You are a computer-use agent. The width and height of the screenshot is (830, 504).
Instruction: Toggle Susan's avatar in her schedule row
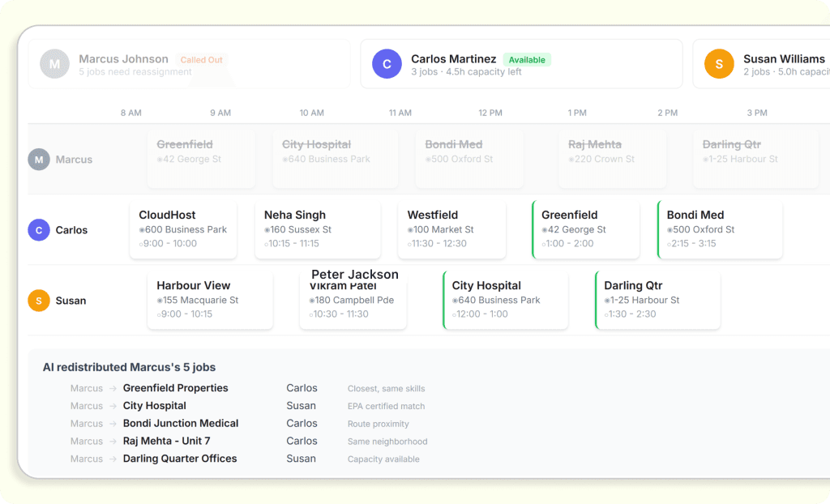(38, 300)
